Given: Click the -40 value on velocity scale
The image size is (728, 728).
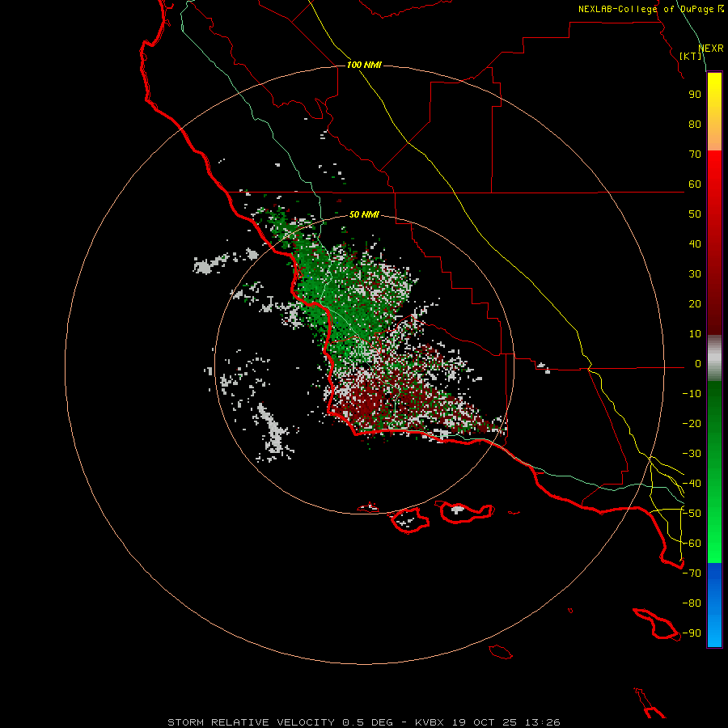Looking at the screenshot, I should (692, 484).
